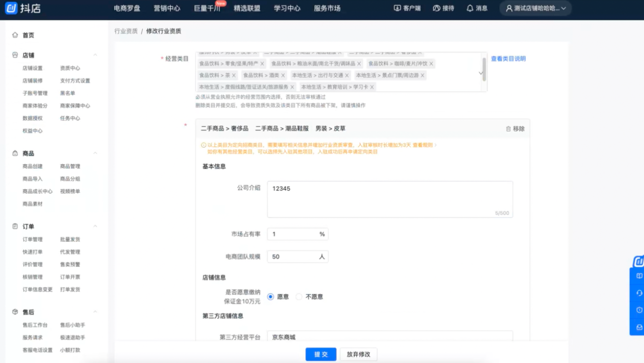Viewport: 644px width, 363px height.
Task: Open the 接待 customer service icon
Action: (436, 8)
